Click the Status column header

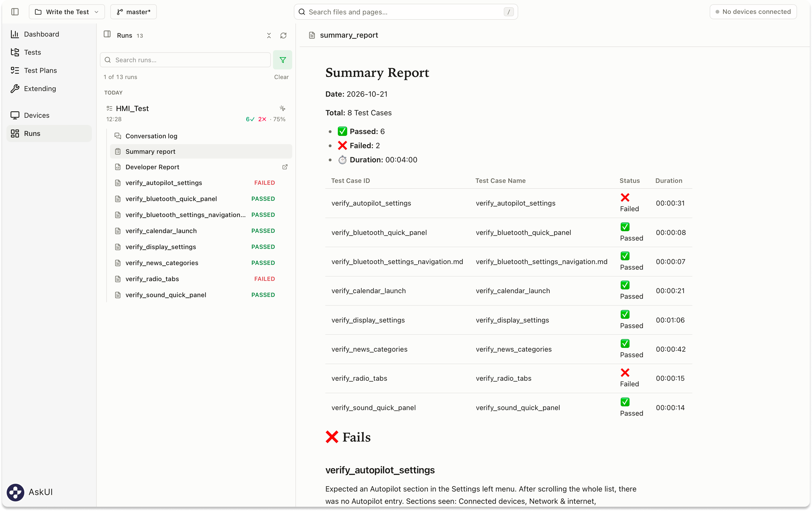[630, 181]
